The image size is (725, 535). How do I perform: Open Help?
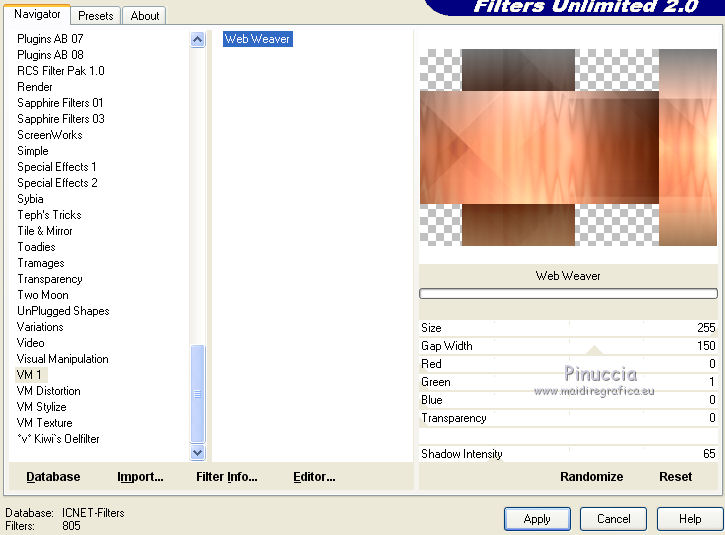click(x=690, y=519)
